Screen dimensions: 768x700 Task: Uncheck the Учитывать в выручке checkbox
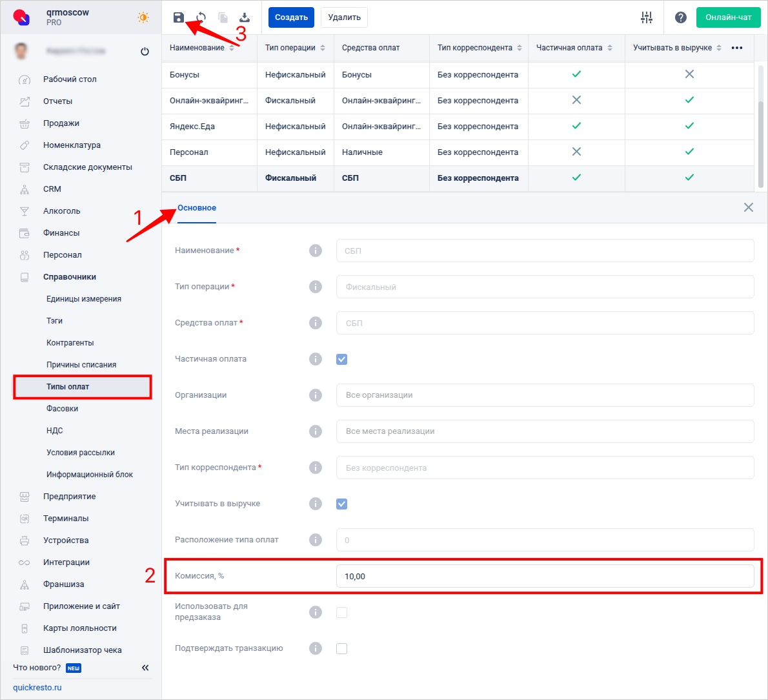[342, 504]
